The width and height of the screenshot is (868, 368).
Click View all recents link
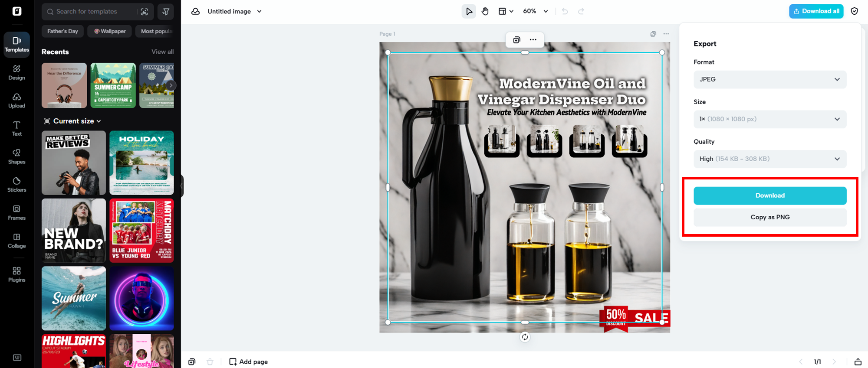[x=162, y=52]
